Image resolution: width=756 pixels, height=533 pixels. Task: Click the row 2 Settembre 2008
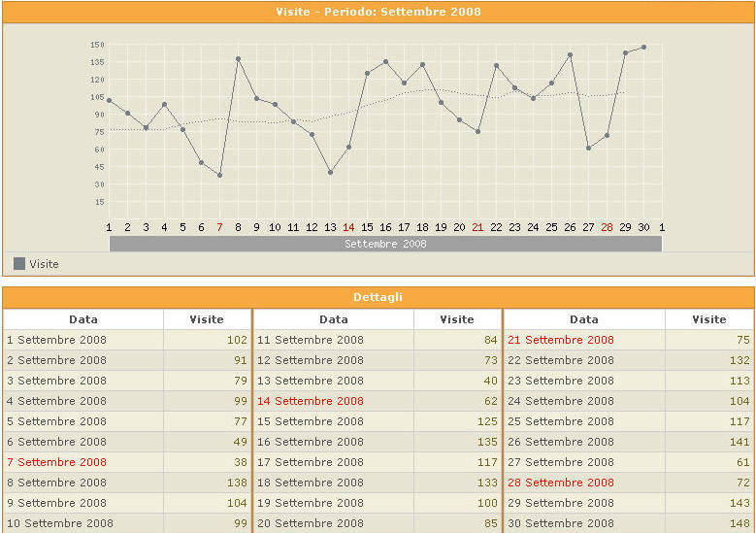pos(127,360)
